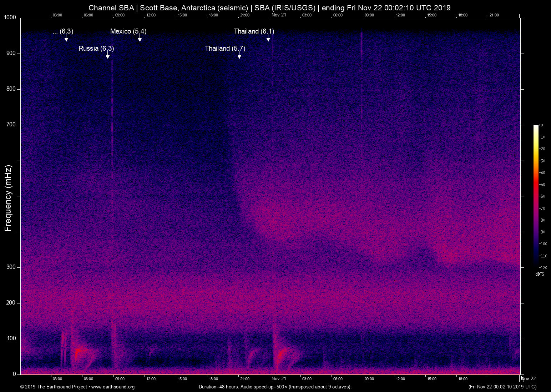Click the arrow marker under Mexico (5.4)
The height and width of the screenshot is (392, 551).
140,39
